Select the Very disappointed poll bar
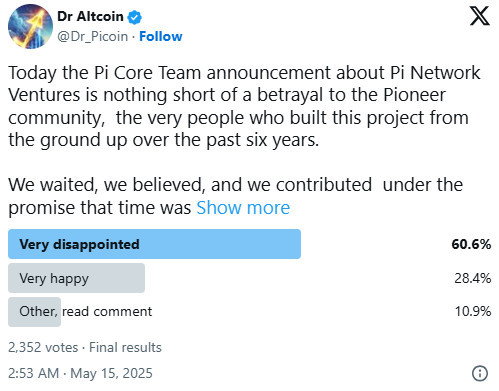The image size is (499, 391). click(154, 244)
